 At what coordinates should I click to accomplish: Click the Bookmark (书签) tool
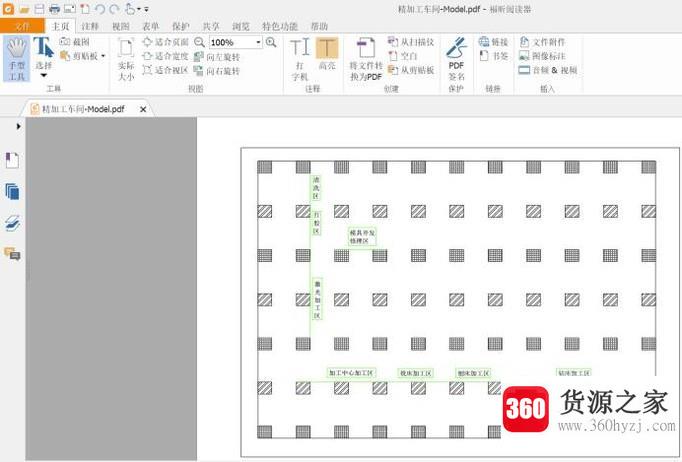coord(493,56)
